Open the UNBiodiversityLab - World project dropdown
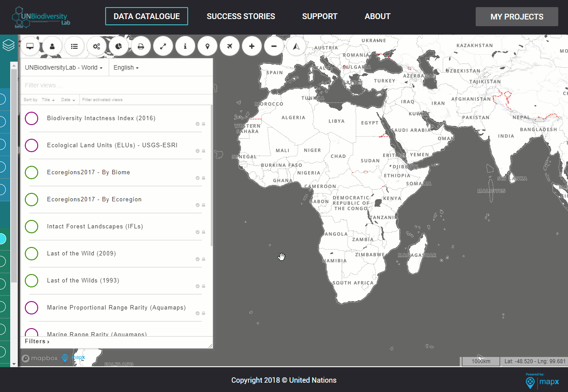 (x=64, y=67)
